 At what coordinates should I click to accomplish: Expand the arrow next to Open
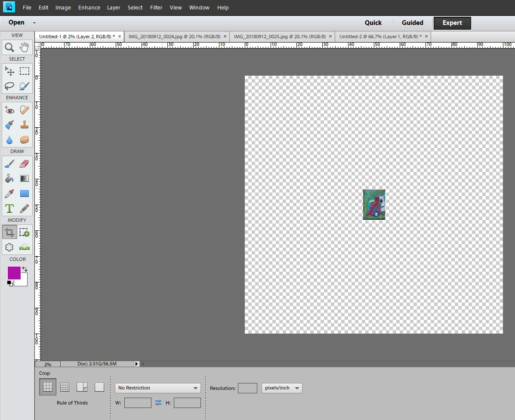click(x=34, y=23)
